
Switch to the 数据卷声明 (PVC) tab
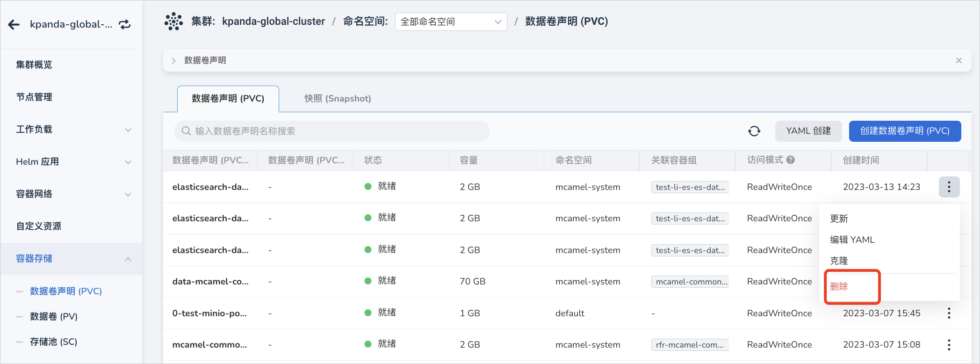click(228, 99)
